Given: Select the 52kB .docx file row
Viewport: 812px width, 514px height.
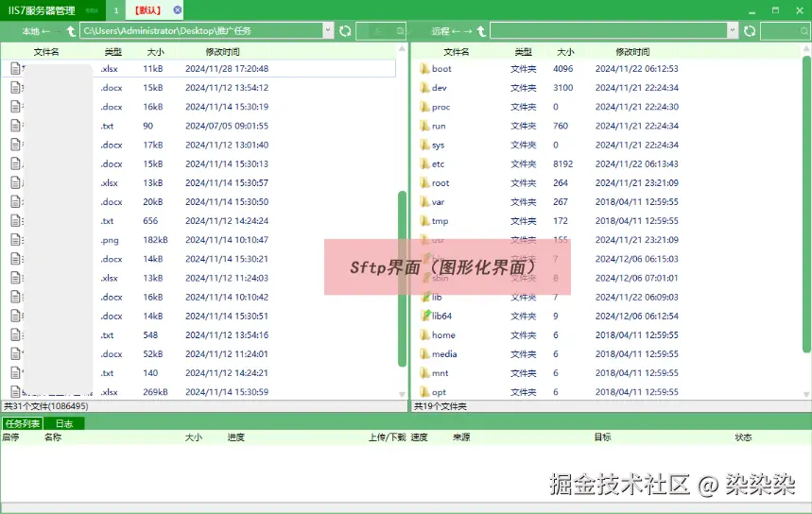Looking at the screenshot, I should pyautogui.click(x=199, y=354).
